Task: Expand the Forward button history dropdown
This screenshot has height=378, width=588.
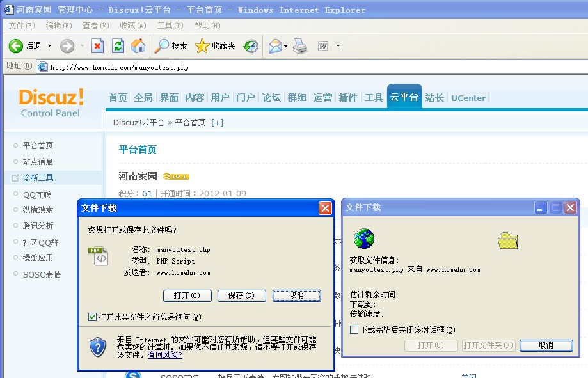Action: coord(82,46)
